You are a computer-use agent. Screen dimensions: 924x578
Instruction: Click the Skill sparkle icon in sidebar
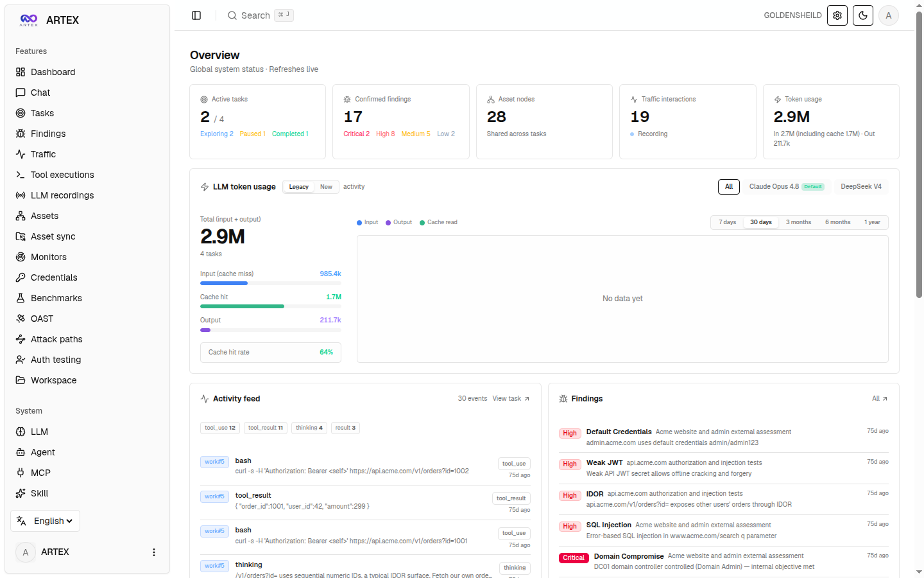click(21, 493)
